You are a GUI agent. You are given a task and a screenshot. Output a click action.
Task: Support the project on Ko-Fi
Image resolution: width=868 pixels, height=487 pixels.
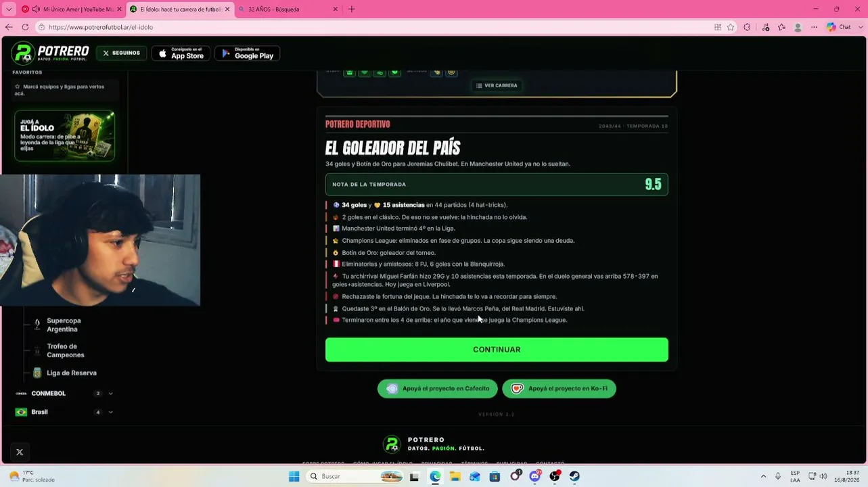[559, 388]
